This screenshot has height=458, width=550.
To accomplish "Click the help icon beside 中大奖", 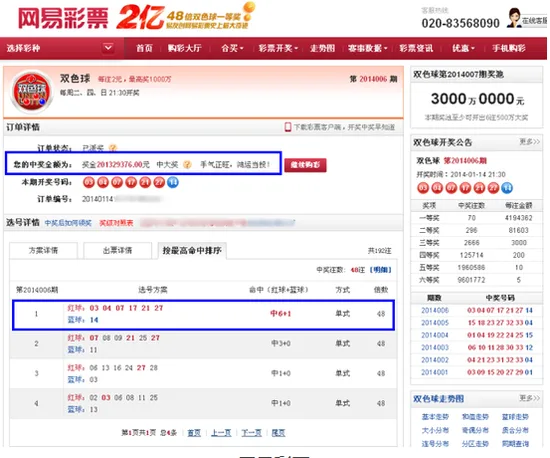I will pos(187,164).
